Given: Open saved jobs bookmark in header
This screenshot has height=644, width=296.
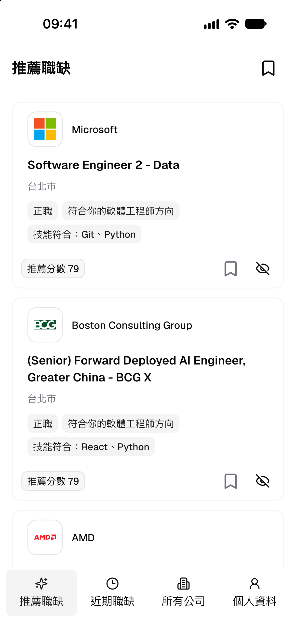Looking at the screenshot, I should tap(268, 68).
